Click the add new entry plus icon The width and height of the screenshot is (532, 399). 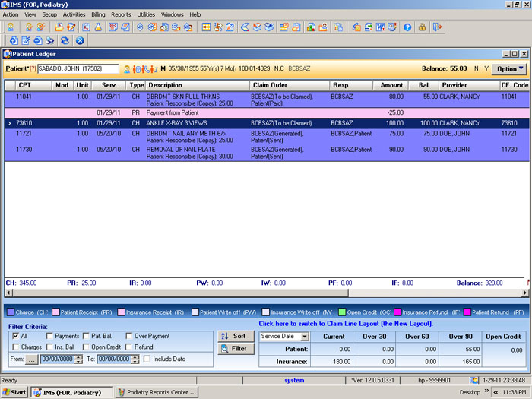[14, 41]
